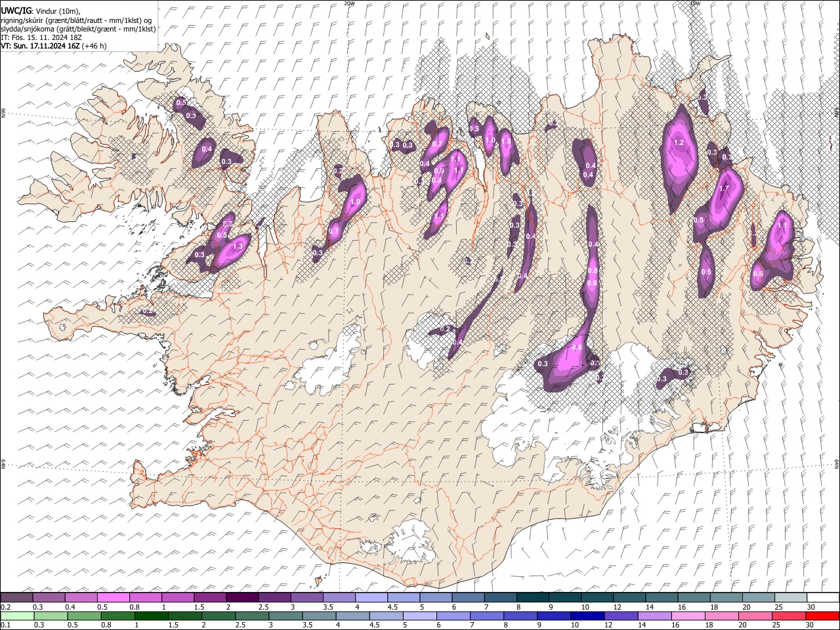Click the 'rigning/skúrir' legend description line

pos(76,20)
